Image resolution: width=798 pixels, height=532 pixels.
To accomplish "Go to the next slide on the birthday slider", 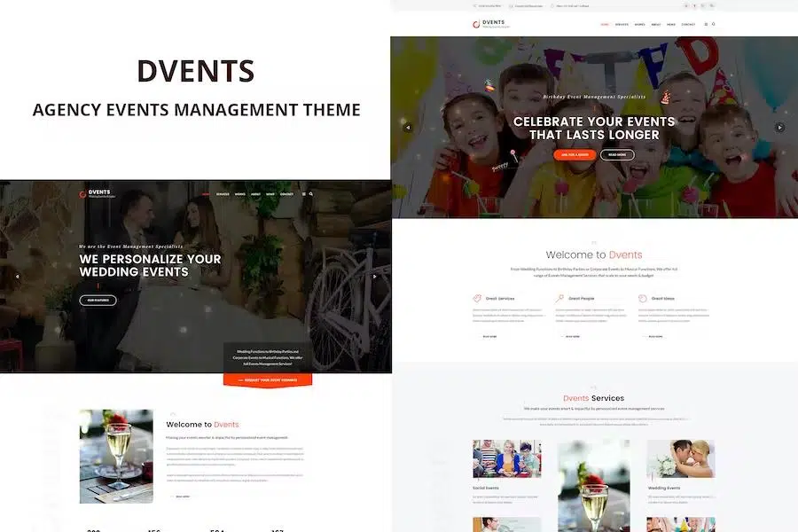I will click(780, 128).
